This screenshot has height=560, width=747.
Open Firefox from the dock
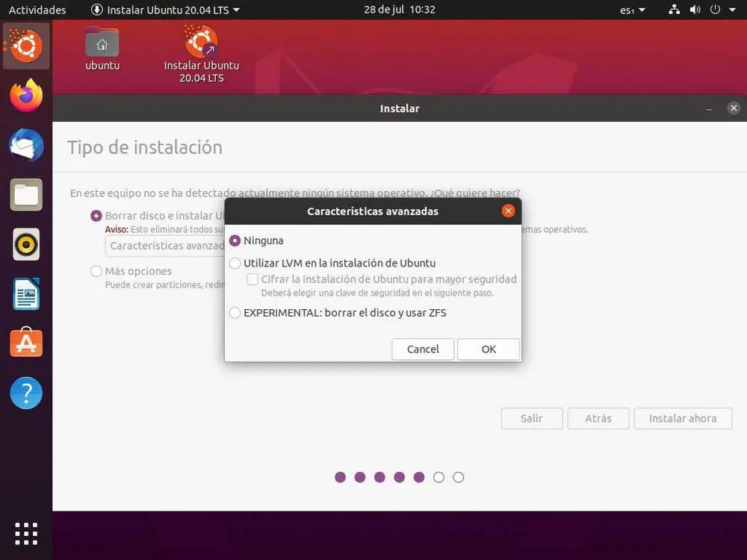click(26, 96)
